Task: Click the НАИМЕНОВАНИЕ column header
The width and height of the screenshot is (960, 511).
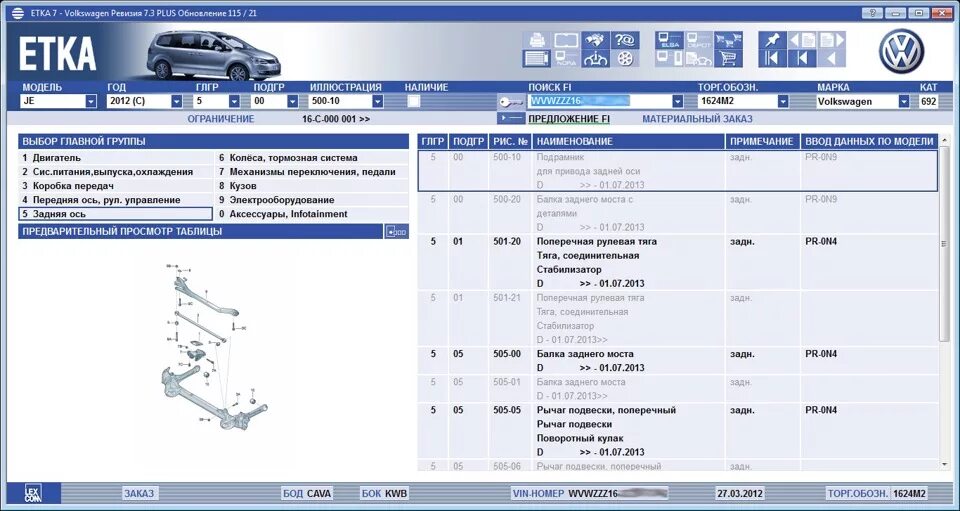Action: point(629,141)
